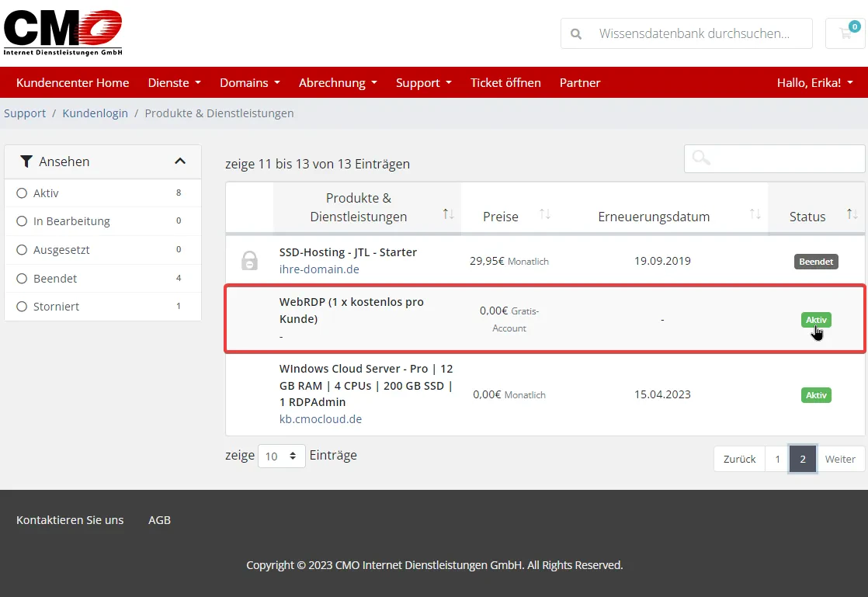
Task: Open kb.cmocloud.de link
Action: pos(321,419)
